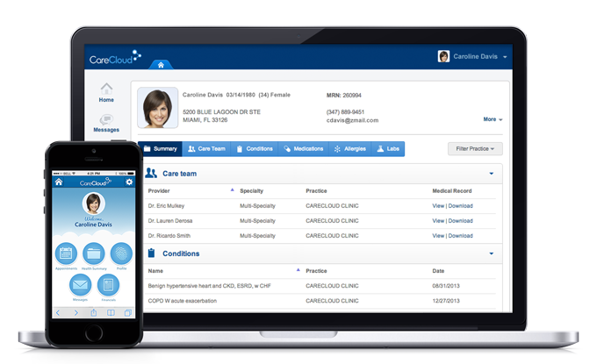Download Dr. Ricardo Smith's medical record

point(460,236)
